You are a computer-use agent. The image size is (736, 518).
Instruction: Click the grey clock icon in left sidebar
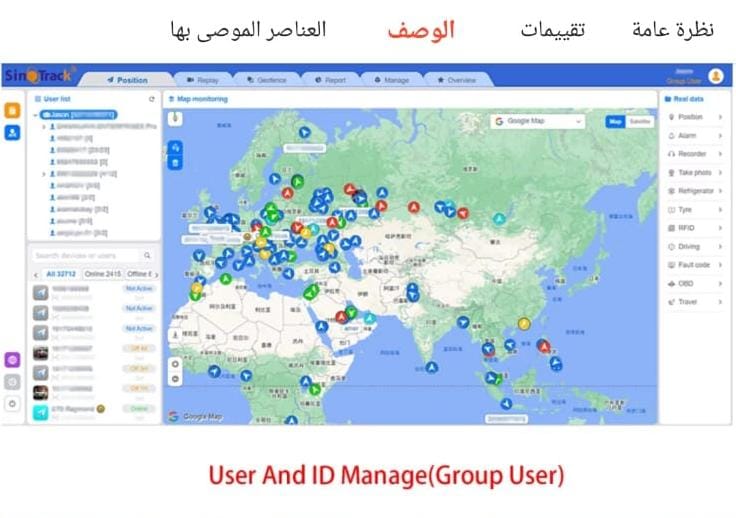[12, 382]
